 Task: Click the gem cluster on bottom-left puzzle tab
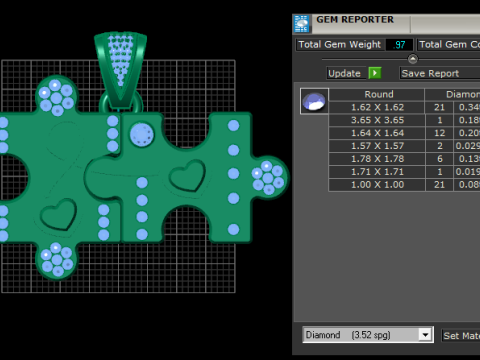(x=57, y=260)
